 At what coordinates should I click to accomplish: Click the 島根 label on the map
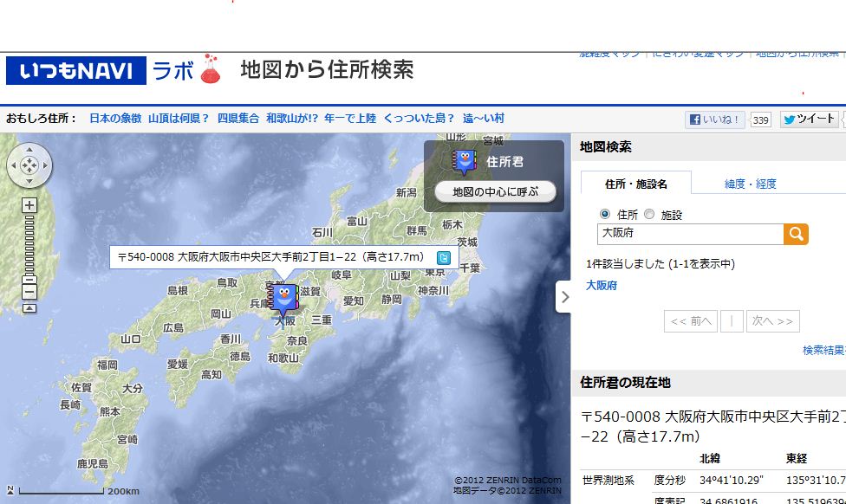pos(178,290)
